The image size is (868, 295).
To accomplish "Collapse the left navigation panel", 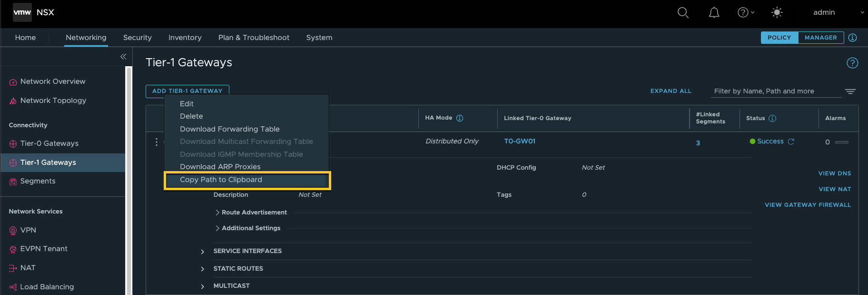I will (123, 57).
